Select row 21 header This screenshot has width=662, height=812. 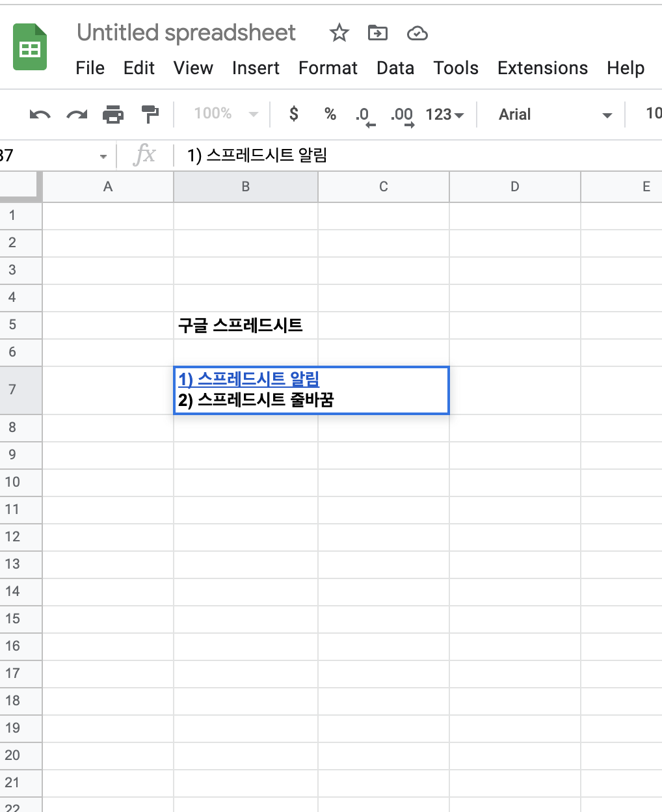coord(21,783)
